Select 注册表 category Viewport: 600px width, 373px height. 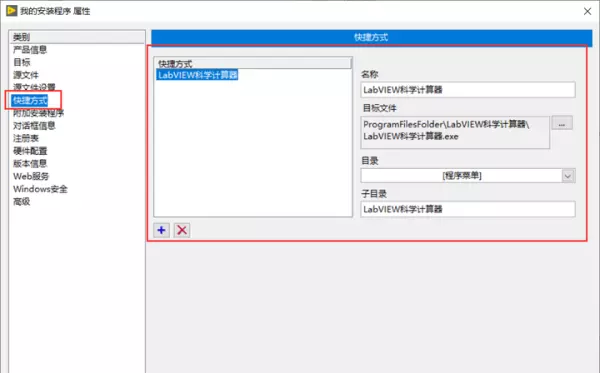click(26, 138)
